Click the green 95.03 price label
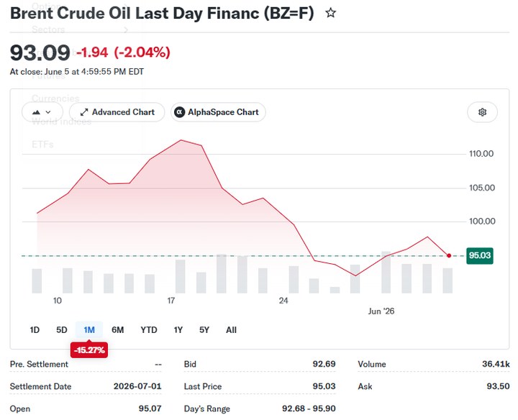Screen dimensions: 518x420 480,255
